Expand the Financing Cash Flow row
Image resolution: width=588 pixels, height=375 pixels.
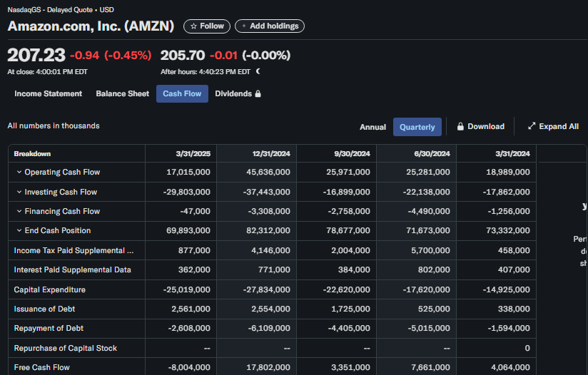coord(19,211)
